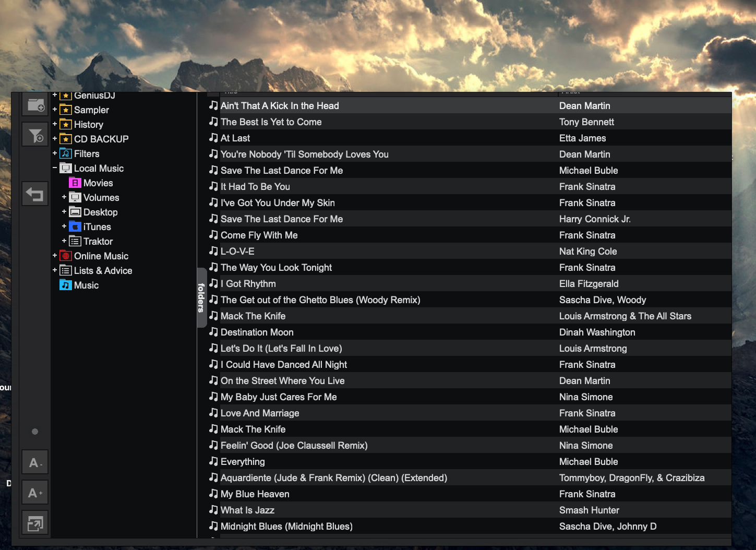Expand the History folder
The image size is (756, 550).
(55, 124)
